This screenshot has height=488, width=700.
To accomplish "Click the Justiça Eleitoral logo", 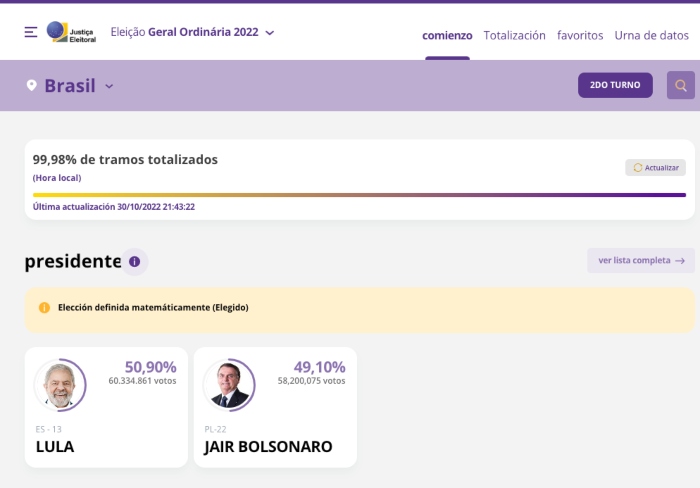I will pyautogui.click(x=72, y=32).
